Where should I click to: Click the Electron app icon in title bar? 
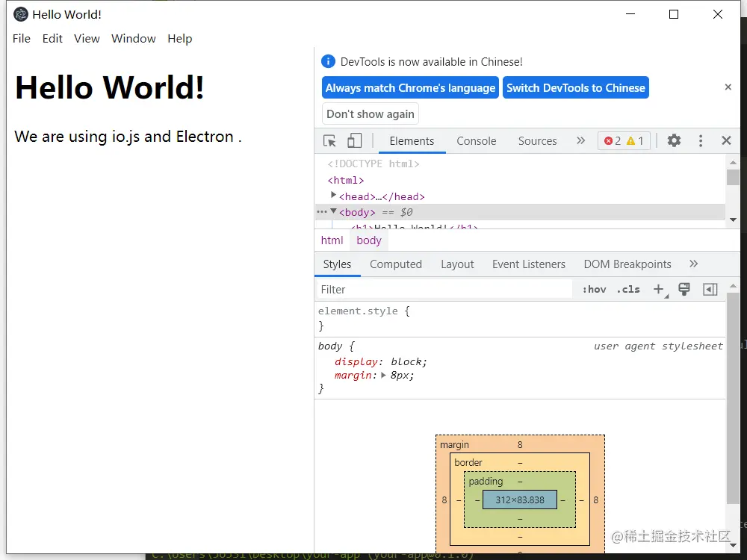pos(20,14)
